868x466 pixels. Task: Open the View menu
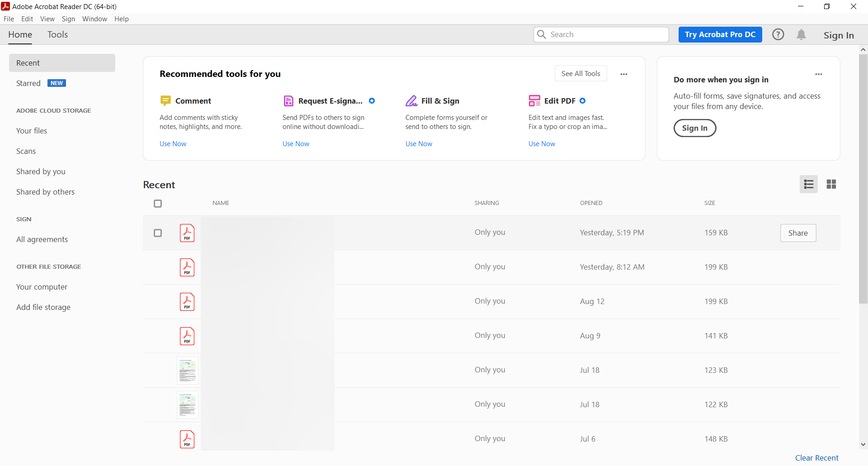click(47, 19)
